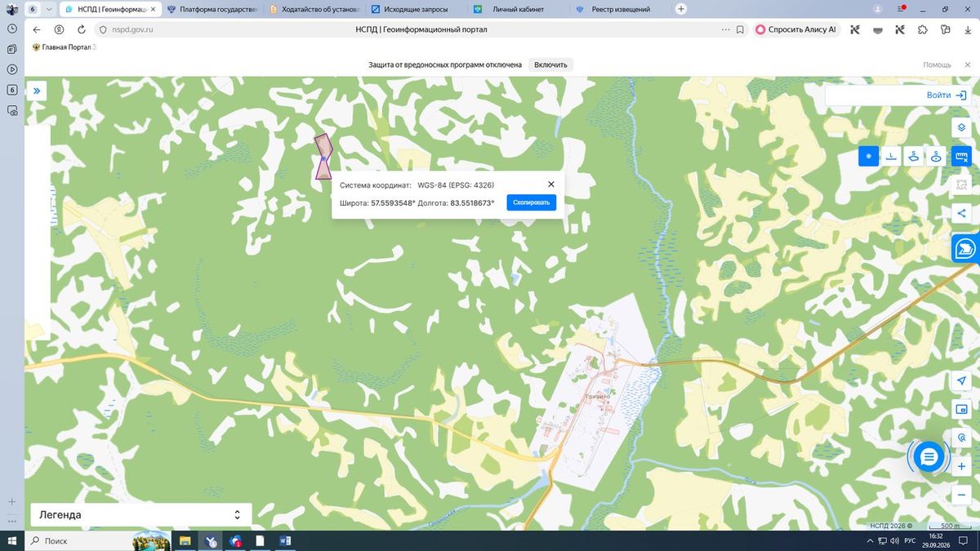Zoom in on the map

[961, 467]
